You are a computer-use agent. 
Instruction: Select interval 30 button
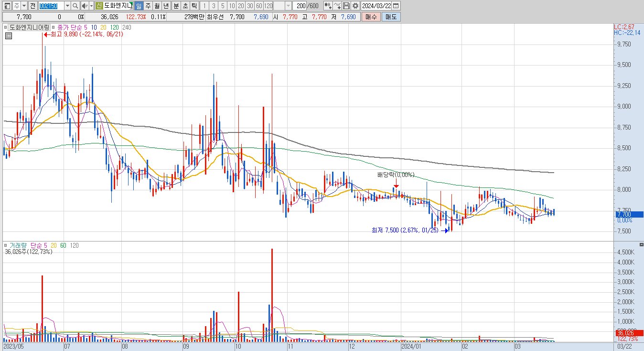click(250, 6)
